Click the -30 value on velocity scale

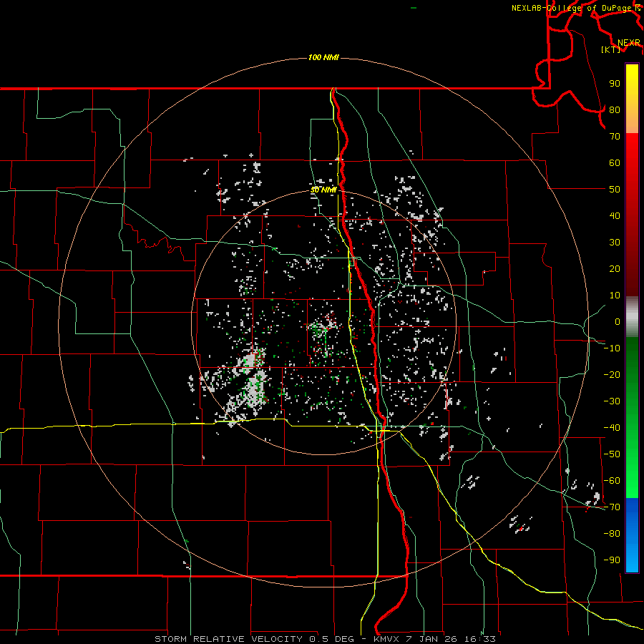pos(612,401)
